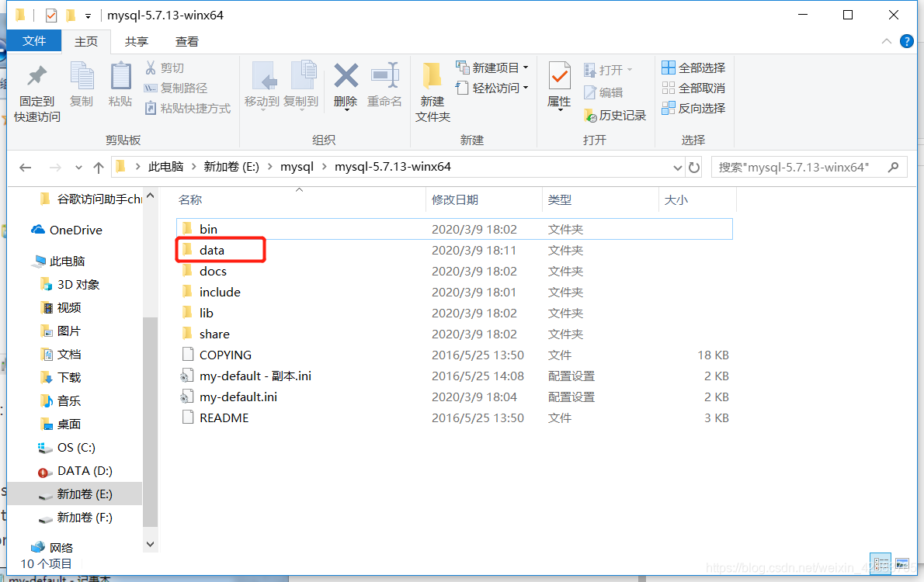
Task: Click navigation pane scroll-up arrow
Action: click(x=151, y=196)
